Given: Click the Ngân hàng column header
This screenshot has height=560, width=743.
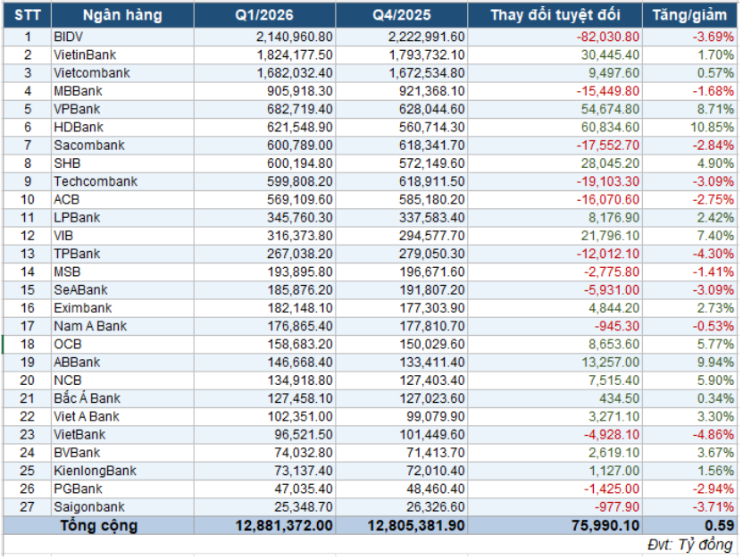Looking at the screenshot, I should (122, 14).
